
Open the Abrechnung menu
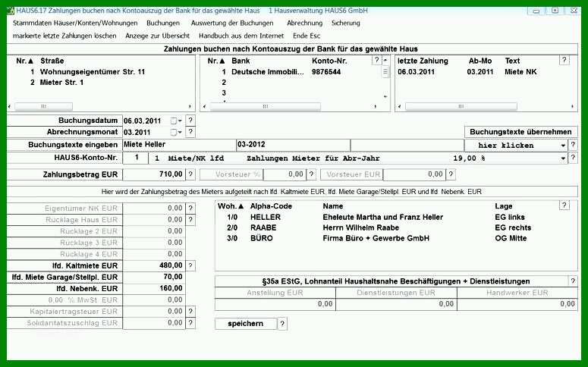pos(304,23)
